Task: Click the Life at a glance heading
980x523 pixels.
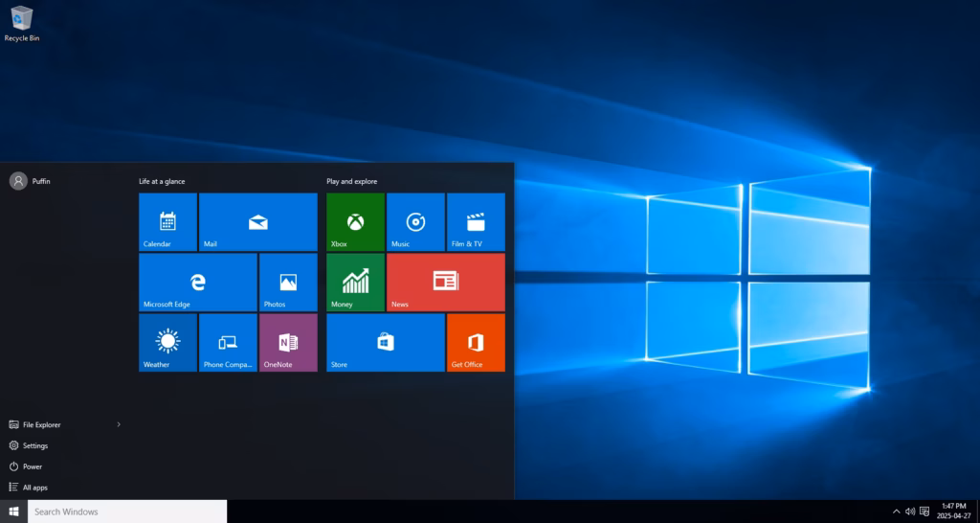Action: point(162,181)
